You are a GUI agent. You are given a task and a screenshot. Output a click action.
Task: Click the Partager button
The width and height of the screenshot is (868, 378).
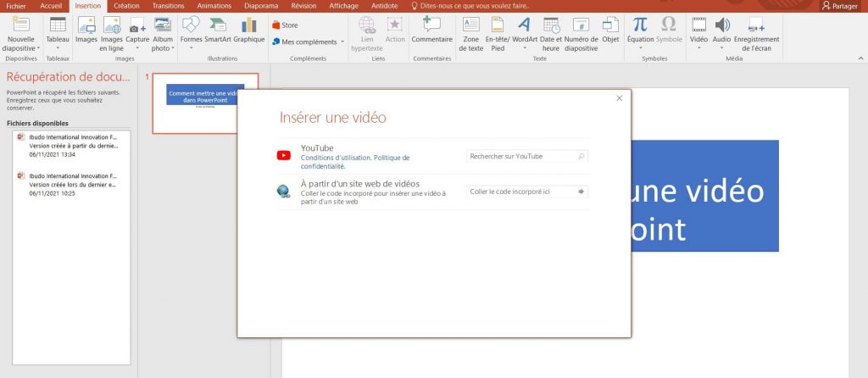coord(840,6)
